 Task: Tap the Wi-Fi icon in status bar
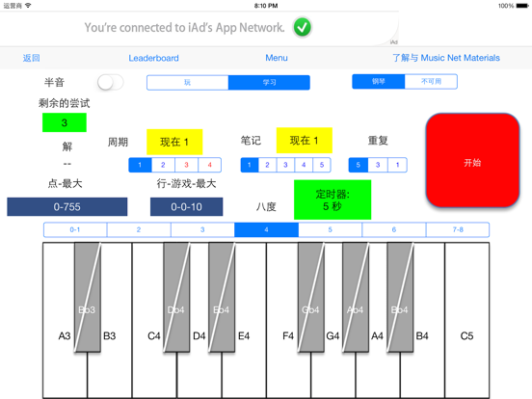tap(28, 6)
